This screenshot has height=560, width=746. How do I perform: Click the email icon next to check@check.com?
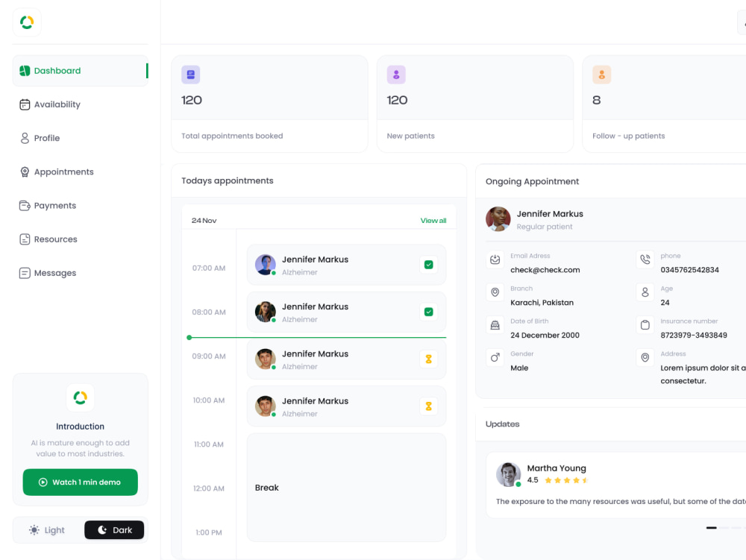(x=495, y=259)
